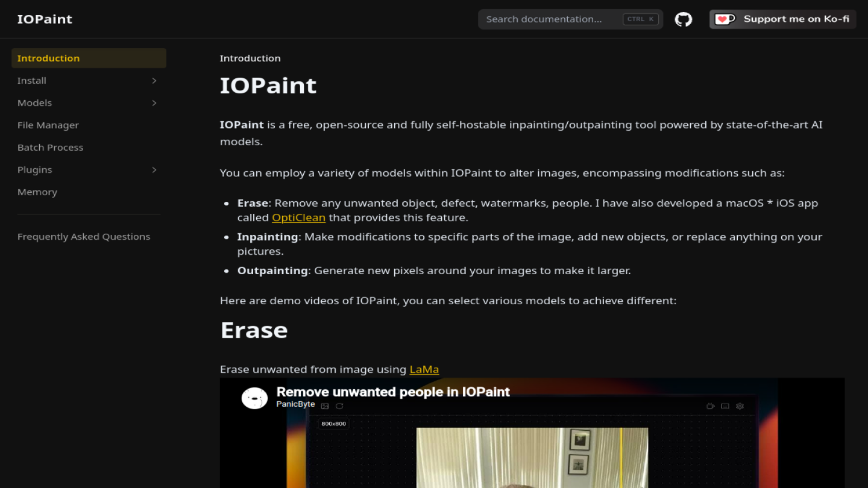
Task: Focus the Search documentation field
Action: 570,19
